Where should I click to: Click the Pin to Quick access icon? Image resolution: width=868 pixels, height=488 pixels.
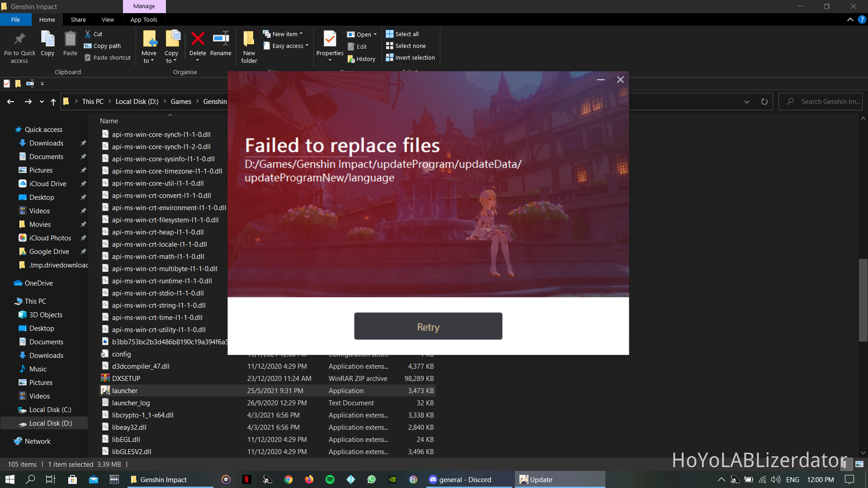pos(19,39)
